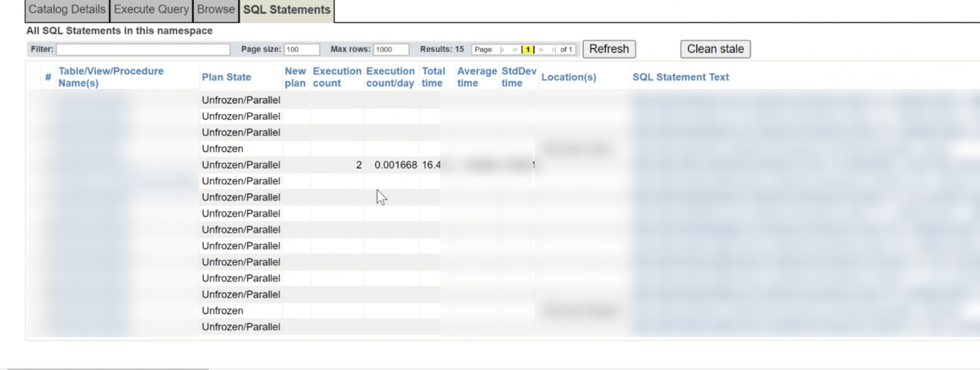Sort by Average time column header
The image size is (980, 370).
coord(477,77)
